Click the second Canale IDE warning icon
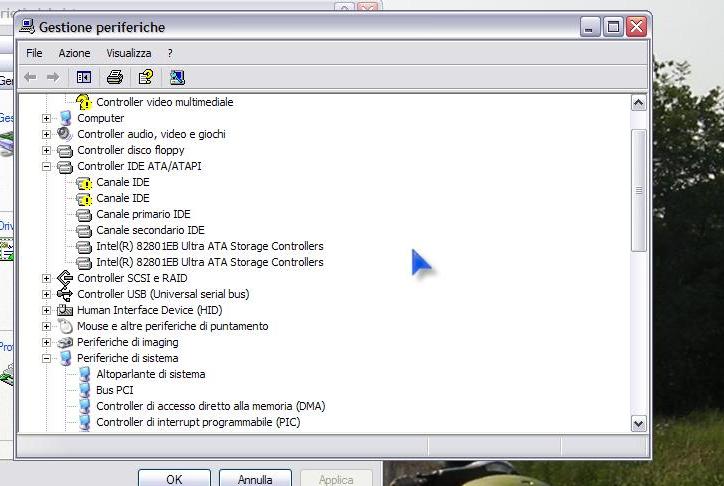The width and height of the screenshot is (724, 486). point(84,199)
